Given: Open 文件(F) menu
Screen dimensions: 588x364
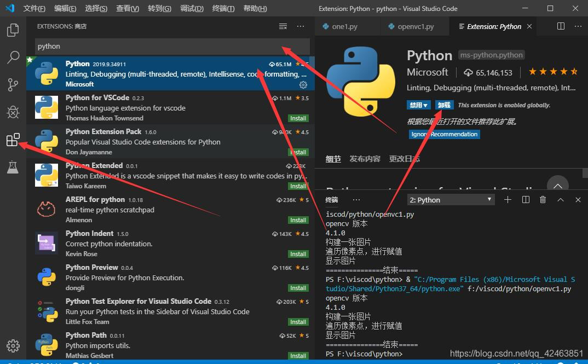Looking at the screenshot, I should pyautogui.click(x=34, y=8).
